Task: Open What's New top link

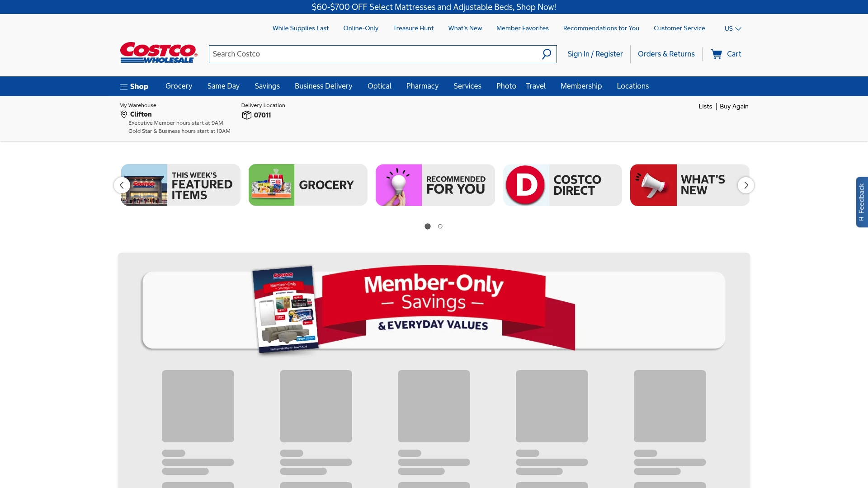Action: [465, 28]
